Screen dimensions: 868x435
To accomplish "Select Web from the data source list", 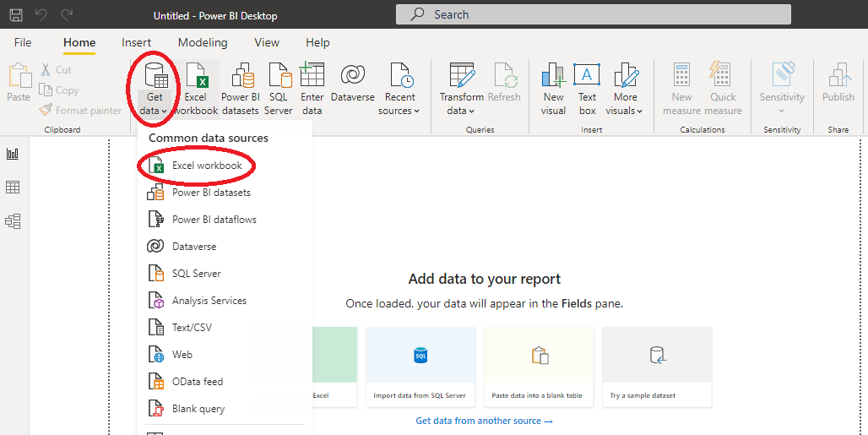I will tap(182, 355).
